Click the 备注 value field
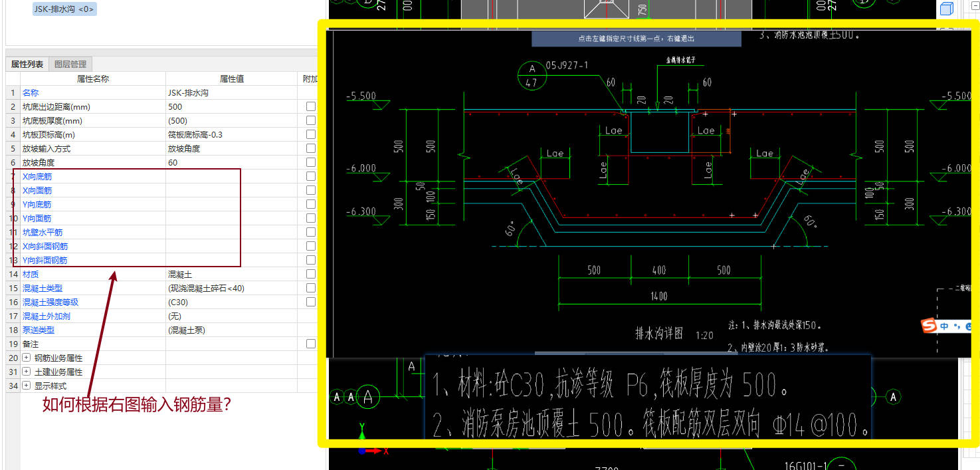The image size is (980, 470). [231, 344]
